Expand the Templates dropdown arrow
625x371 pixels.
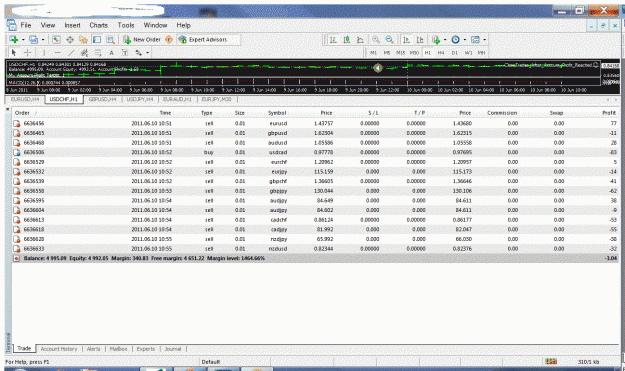click(485, 39)
